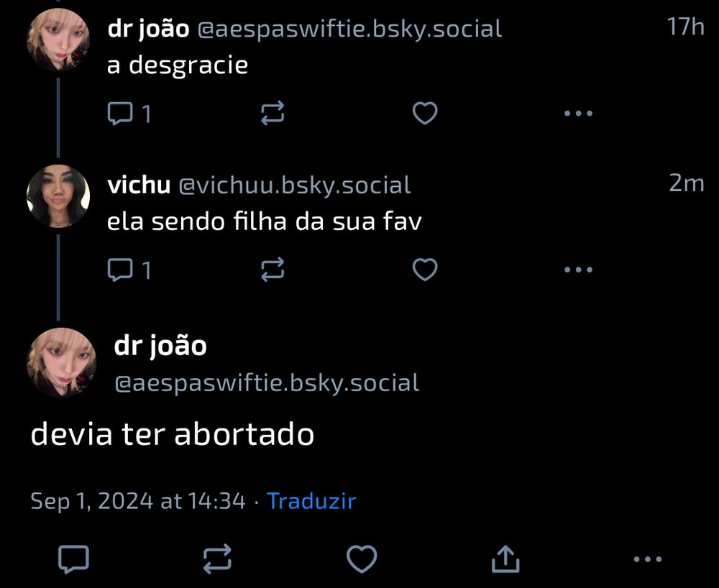Reply to the 'devia ter abortado' post
719x588 pixels.
73,559
